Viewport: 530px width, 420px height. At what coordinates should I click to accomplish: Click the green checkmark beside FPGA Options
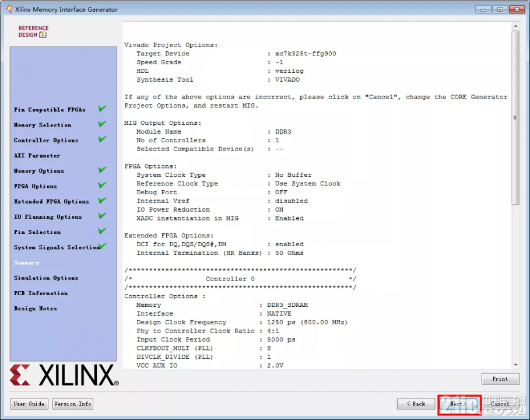coord(102,185)
